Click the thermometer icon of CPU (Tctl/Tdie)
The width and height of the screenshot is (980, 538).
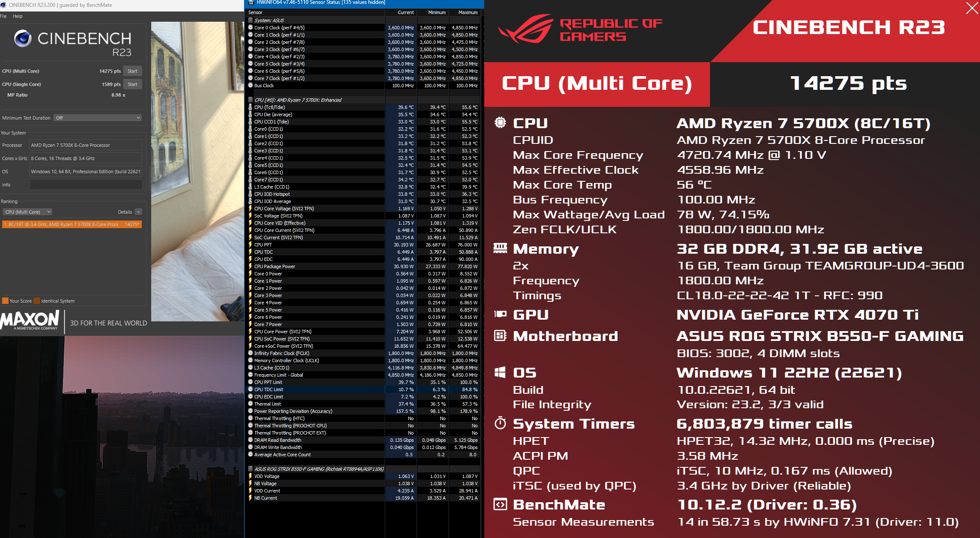coord(250,107)
